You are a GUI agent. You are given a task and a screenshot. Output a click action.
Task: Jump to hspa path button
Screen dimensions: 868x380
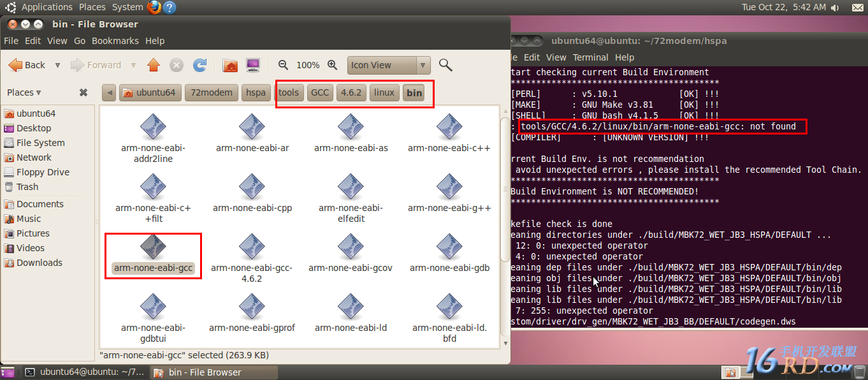pos(256,92)
